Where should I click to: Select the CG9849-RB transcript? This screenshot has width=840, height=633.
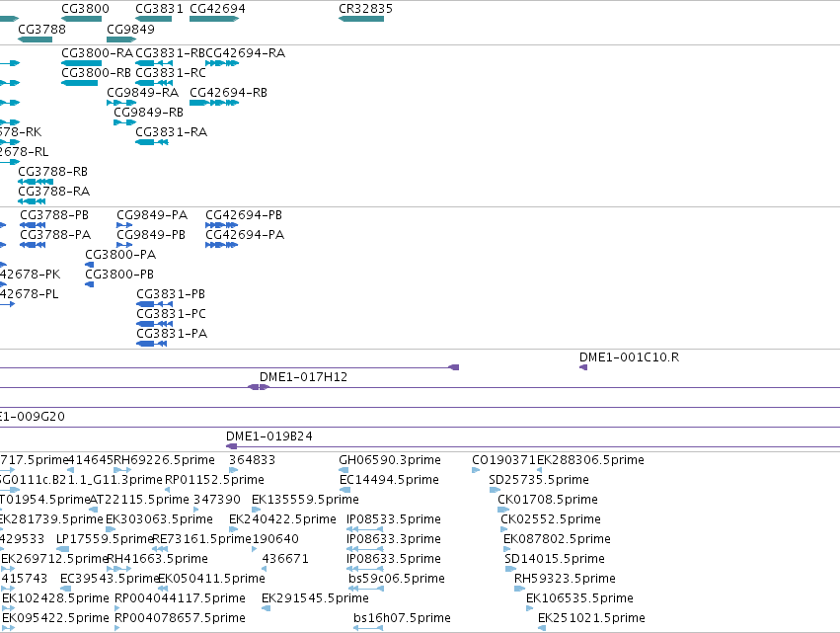(124, 122)
